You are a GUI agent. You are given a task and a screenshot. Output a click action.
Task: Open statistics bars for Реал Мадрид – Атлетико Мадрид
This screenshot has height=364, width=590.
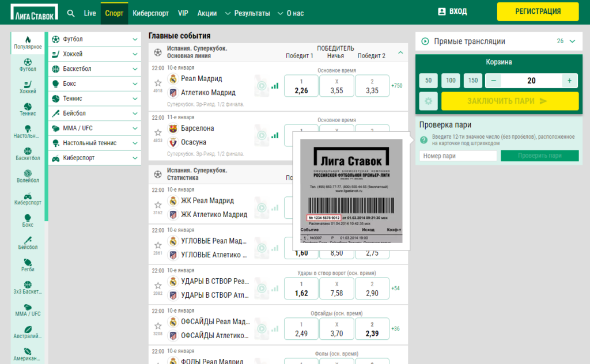click(275, 86)
